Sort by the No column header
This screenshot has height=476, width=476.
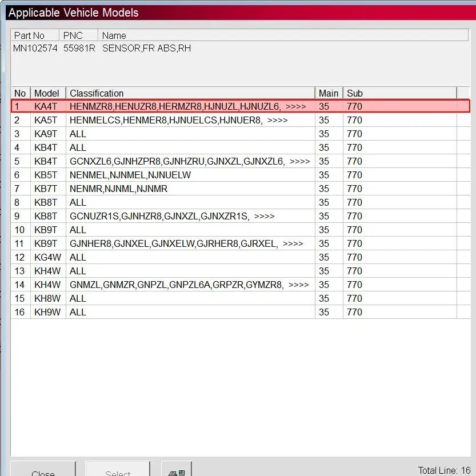tap(21, 93)
